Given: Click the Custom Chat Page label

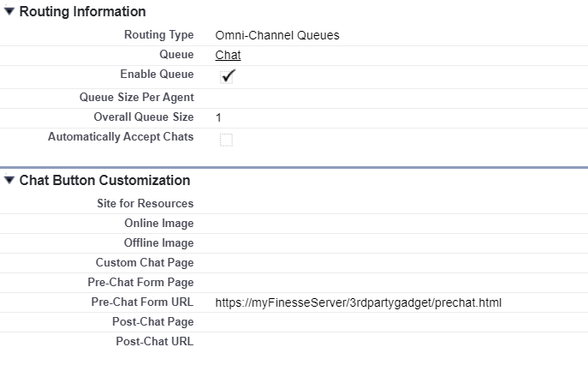Looking at the screenshot, I should pyautogui.click(x=145, y=262).
